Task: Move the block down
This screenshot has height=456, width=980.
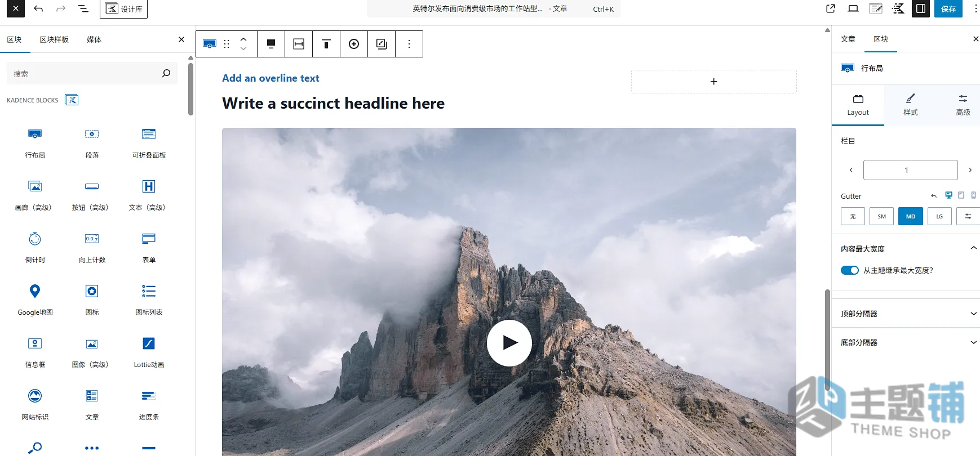Action: [243, 49]
